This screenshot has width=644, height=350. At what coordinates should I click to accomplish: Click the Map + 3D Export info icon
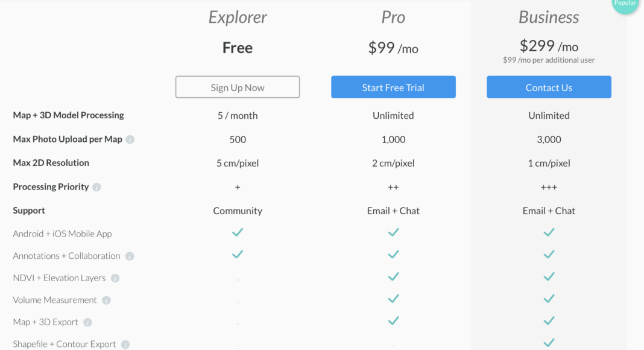[87, 322]
